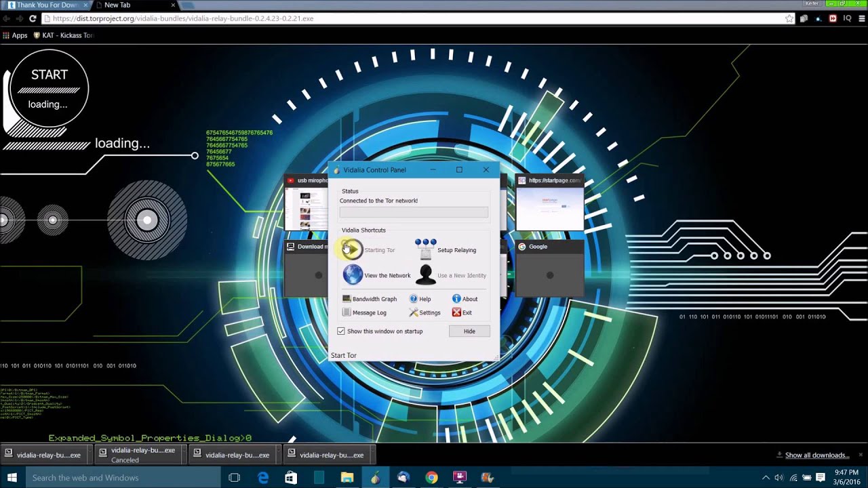868x488 pixels.
Task: Open the Windows Start menu
Action: point(12,477)
